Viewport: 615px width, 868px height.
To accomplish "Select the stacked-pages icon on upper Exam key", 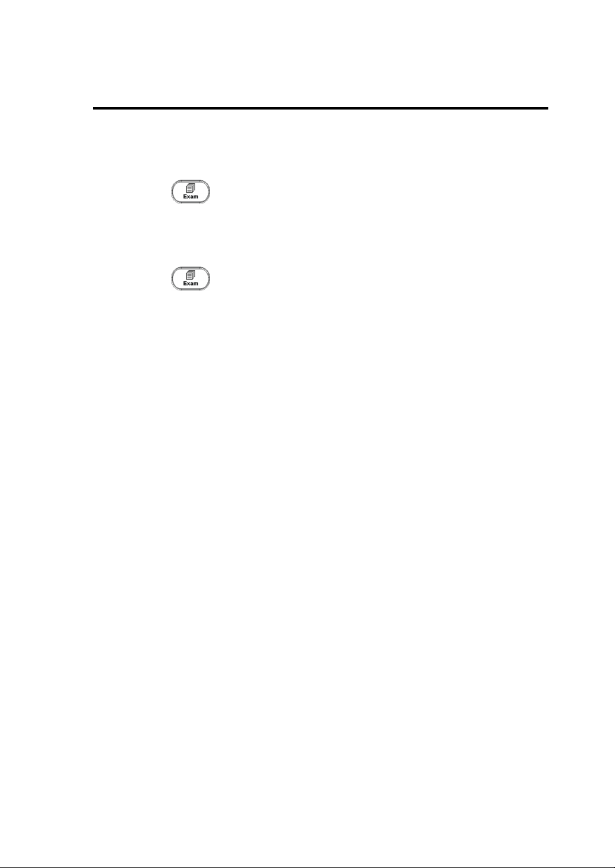I will click(x=191, y=187).
